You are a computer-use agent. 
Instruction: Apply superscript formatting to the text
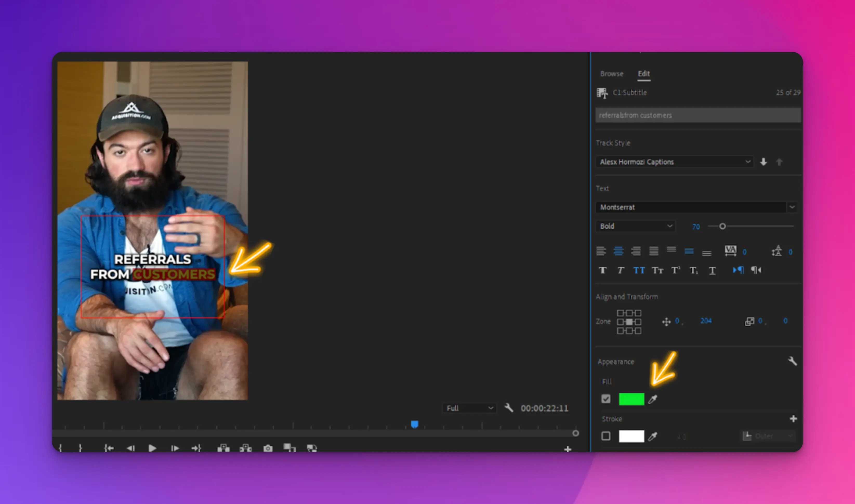click(x=676, y=270)
